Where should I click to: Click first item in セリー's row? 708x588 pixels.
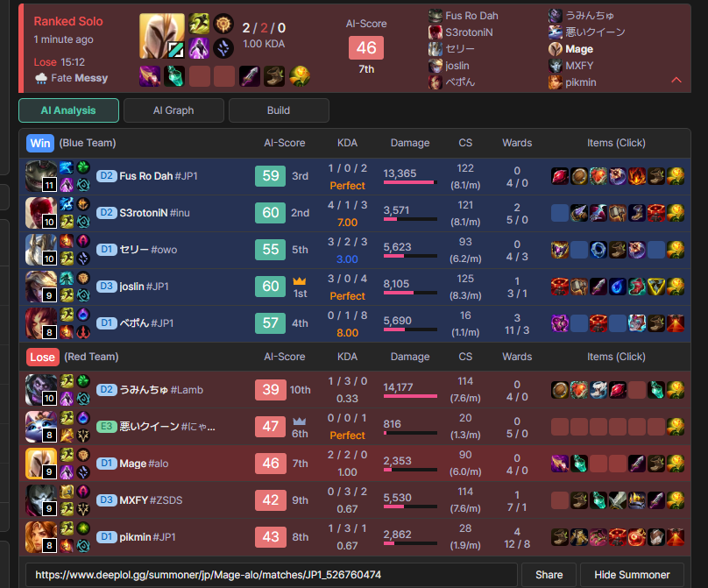tap(560, 250)
